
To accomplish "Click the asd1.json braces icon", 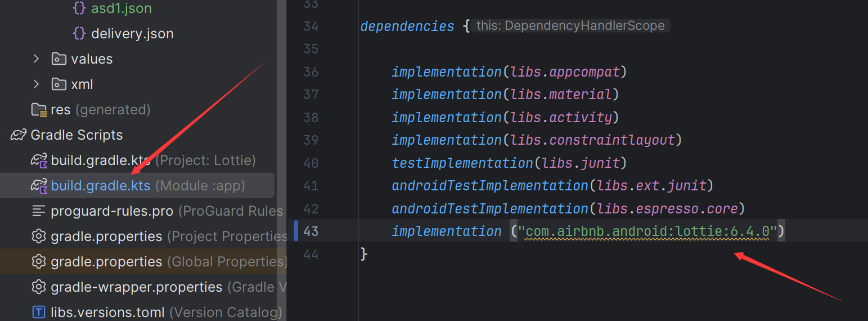I will coord(79,8).
